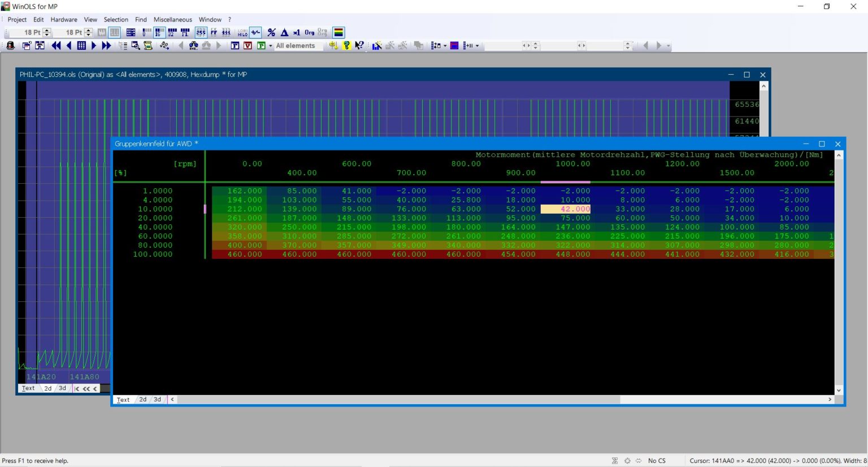Click the delta difference icon in toolbar
868x467 pixels.
coord(284,32)
